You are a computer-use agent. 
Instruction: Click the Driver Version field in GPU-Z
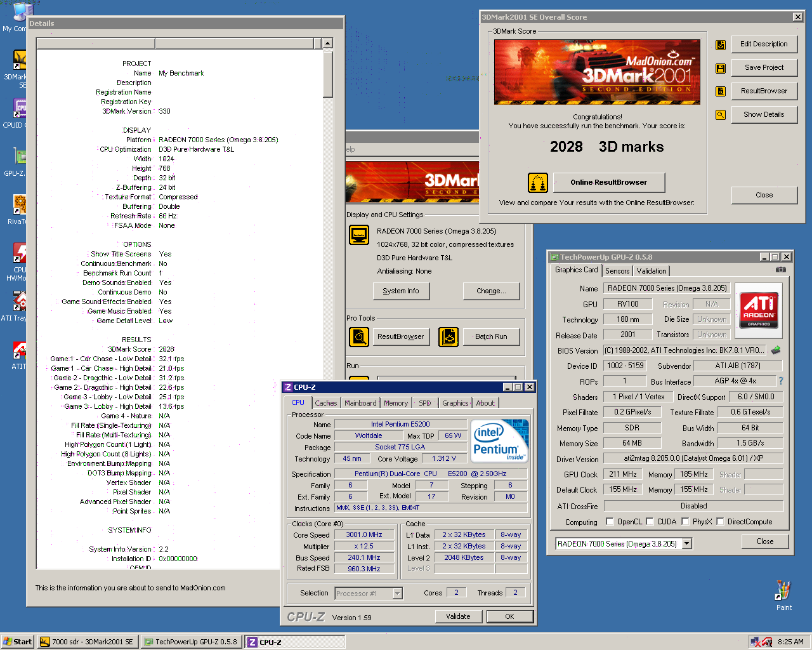(693, 458)
